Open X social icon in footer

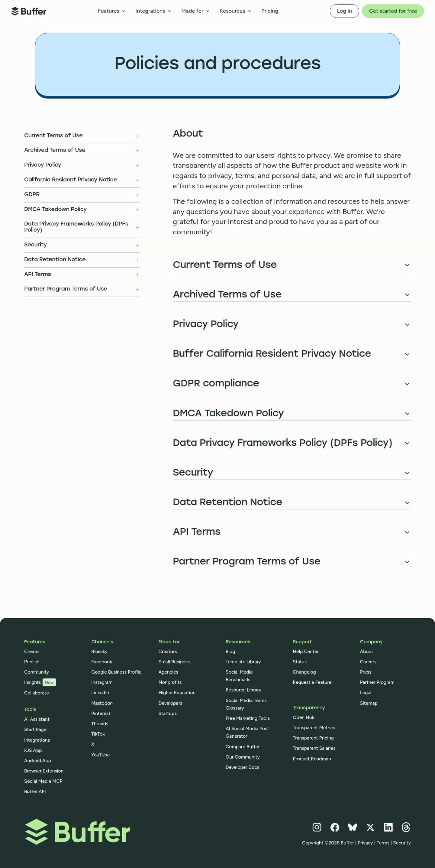coord(370,827)
